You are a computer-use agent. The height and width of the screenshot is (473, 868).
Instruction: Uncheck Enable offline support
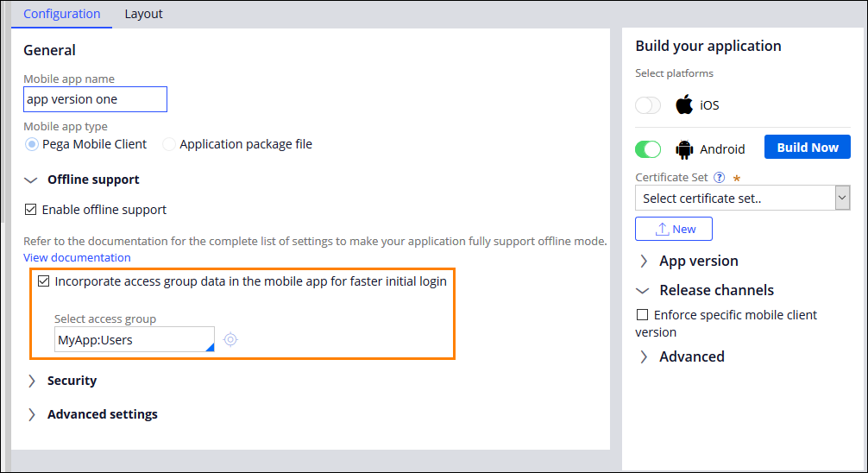pyautogui.click(x=30, y=210)
